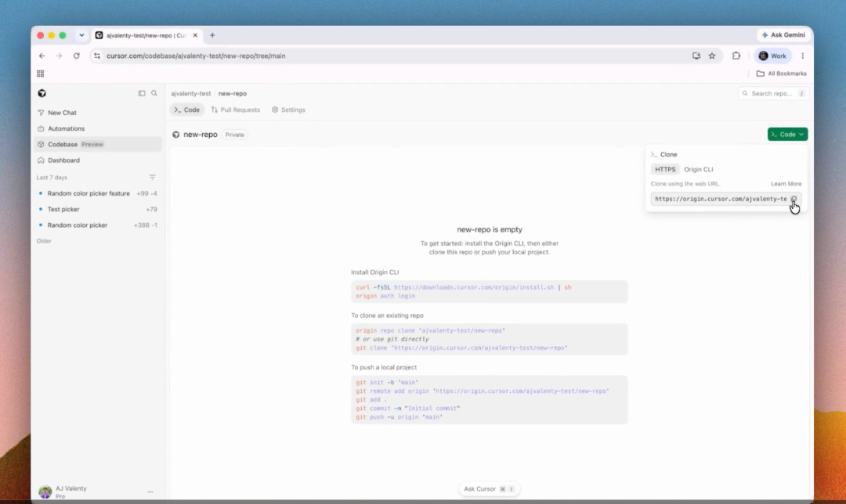This screenshot has width=846, height=504.
Task: Go back in browser history
Action: click(x=42, y=56)
